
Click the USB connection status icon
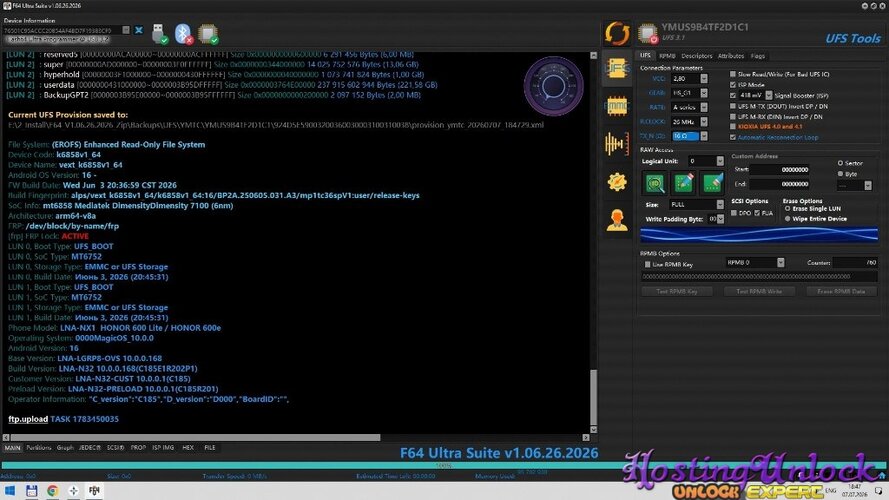click(159, 33)
